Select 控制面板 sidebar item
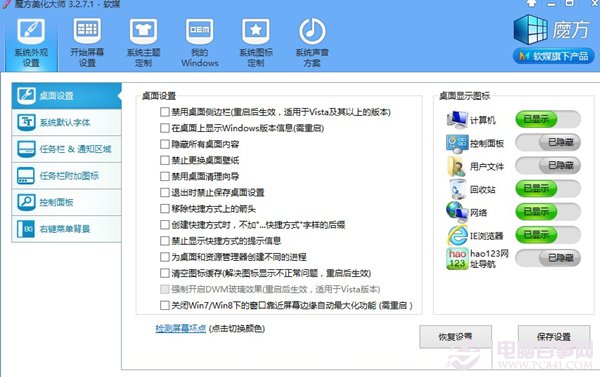 pyautogui.click(x=67, y=202)
